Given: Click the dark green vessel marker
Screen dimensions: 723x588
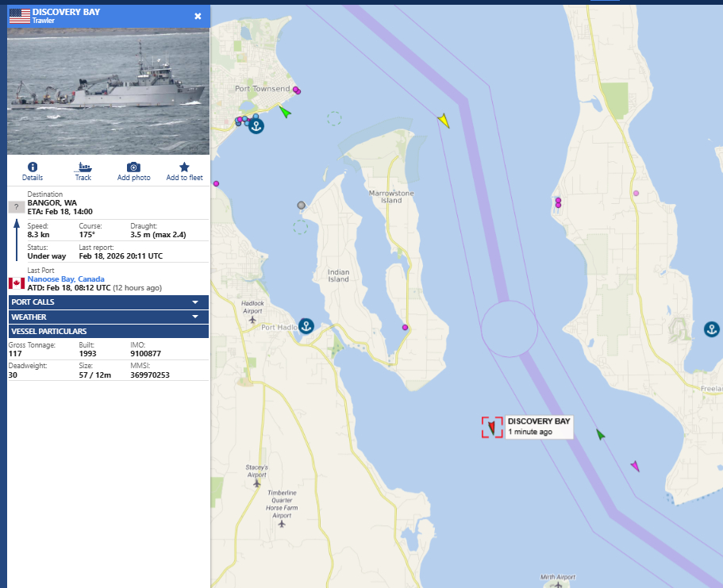Looking at the screenshot, I should pyautogui.click(x=601, y=434).
